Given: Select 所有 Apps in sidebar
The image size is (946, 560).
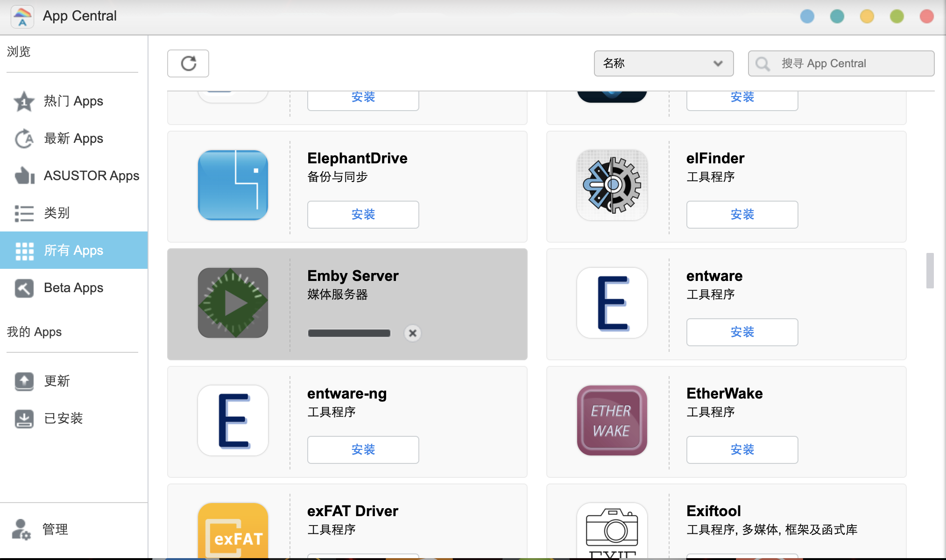Looking at the screenshot, I should [74, 251].
